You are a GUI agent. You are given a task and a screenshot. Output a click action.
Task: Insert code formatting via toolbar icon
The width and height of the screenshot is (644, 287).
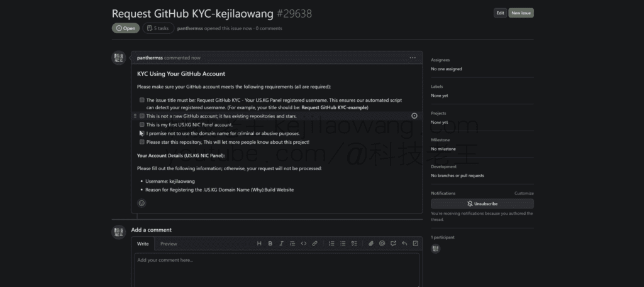click(304, 244)
